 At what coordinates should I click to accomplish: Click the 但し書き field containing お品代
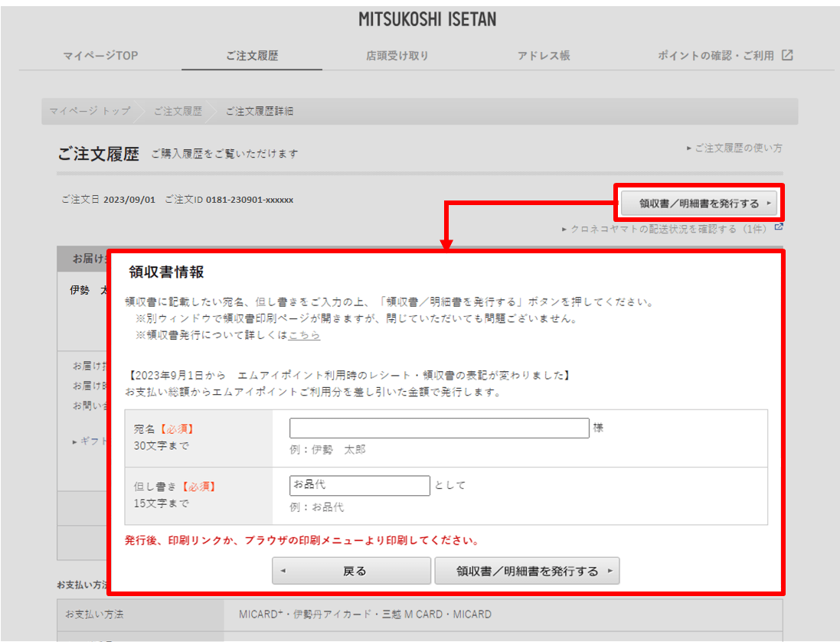[359, 485]
